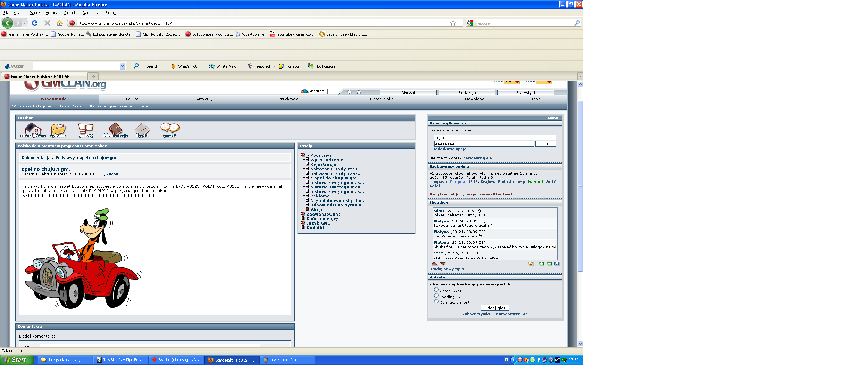The height and width of the screenshot is (365, 868).
Task: Expand the Język GML section in Działy
Action: 303,223
